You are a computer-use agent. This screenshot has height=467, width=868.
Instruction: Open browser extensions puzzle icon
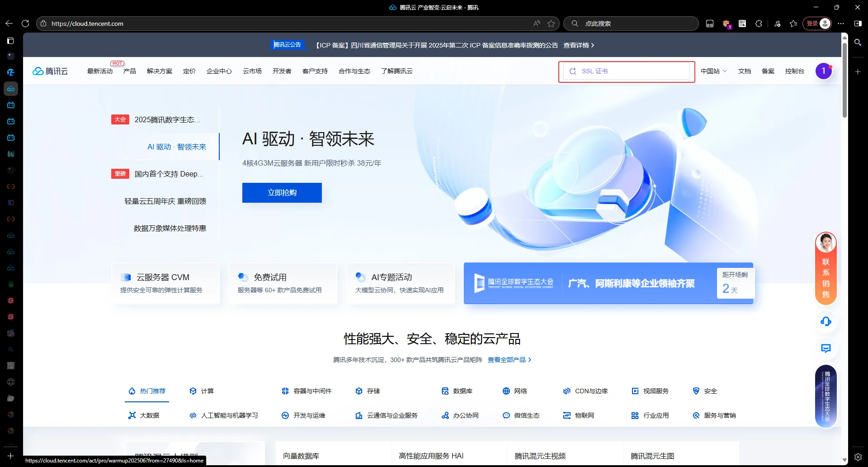click(x=759, y=24)
